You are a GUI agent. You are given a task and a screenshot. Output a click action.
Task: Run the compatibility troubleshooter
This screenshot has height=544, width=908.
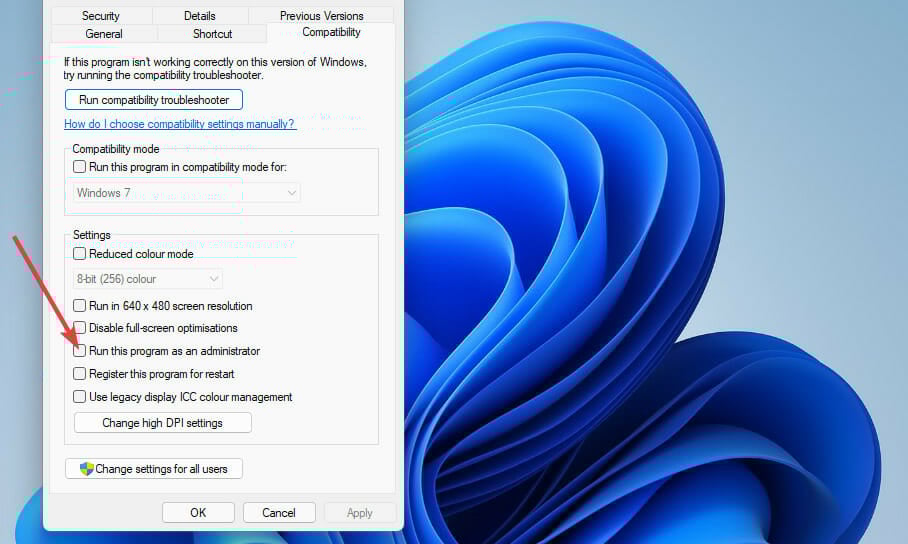(x=153, y=100)
